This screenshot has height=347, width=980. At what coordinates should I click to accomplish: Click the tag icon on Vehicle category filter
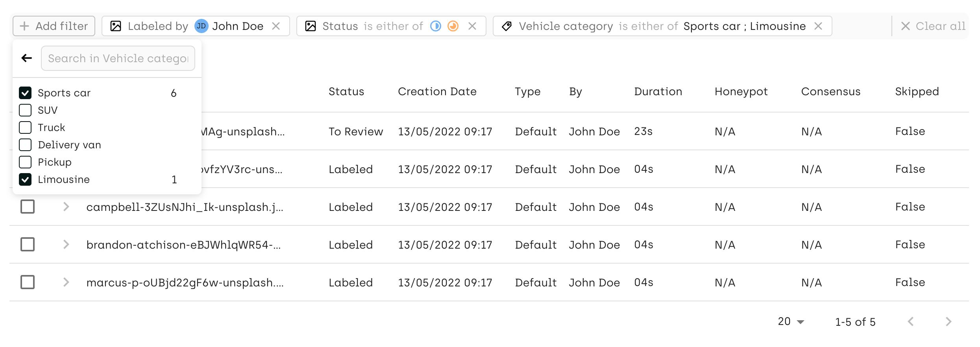click(x=507, y=26)
